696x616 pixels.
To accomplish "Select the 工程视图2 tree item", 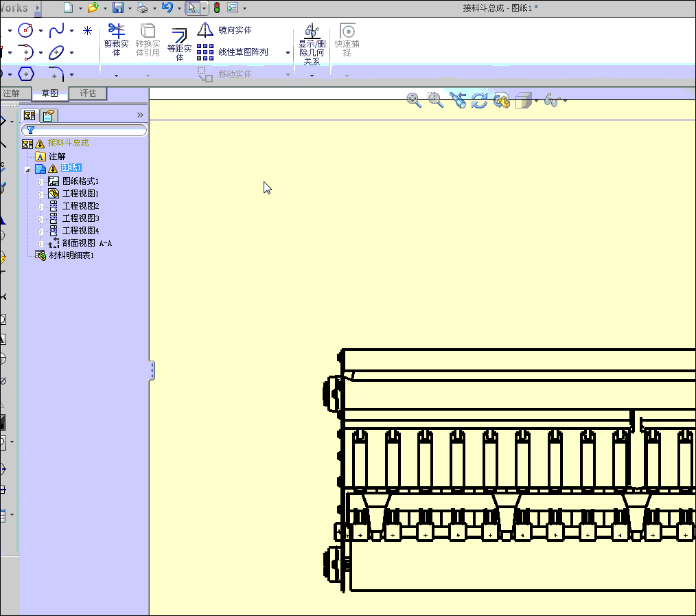I will (81, 205).
